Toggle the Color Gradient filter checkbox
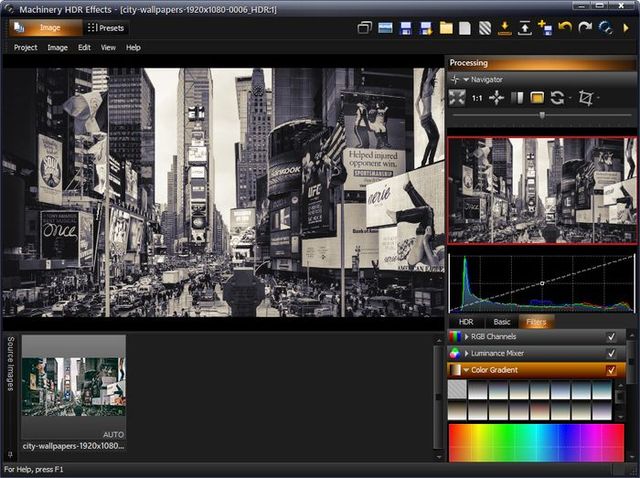 pyautogui.click(x=611, y=370)
